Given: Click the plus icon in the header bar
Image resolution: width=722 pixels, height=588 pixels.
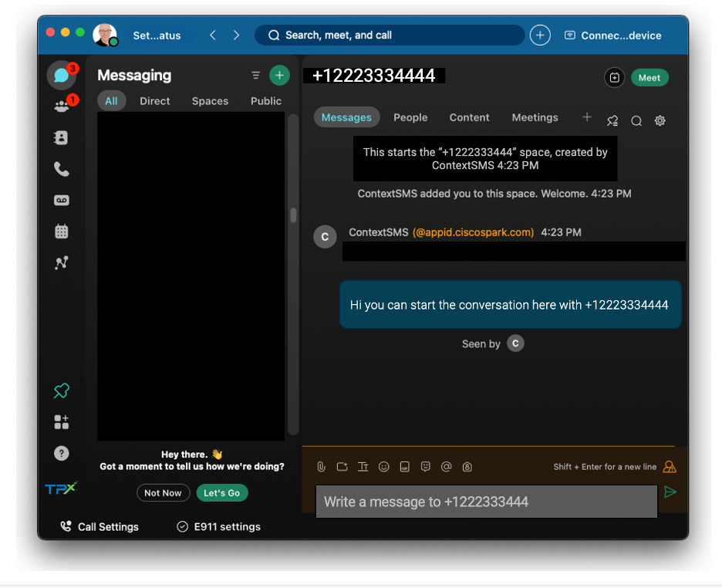Looking at the screenshot, I should [x=540, y=35].
